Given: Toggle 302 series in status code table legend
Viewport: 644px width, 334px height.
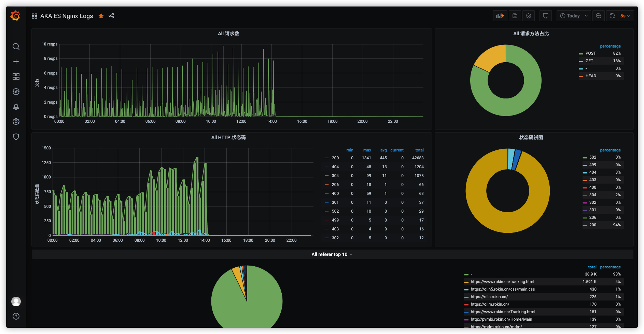Looking at the screenshot, I should click(x=335, y=238).
